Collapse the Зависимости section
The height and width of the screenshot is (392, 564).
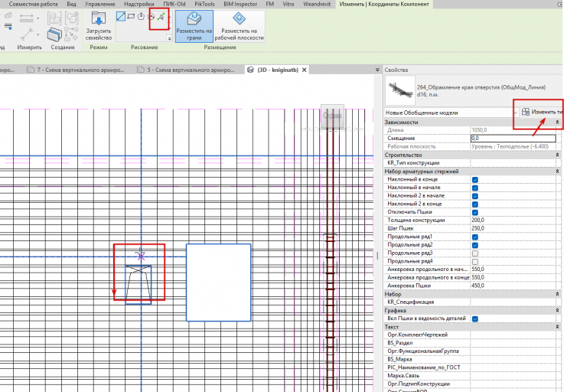pyautogui.click(x=557, y=122)
